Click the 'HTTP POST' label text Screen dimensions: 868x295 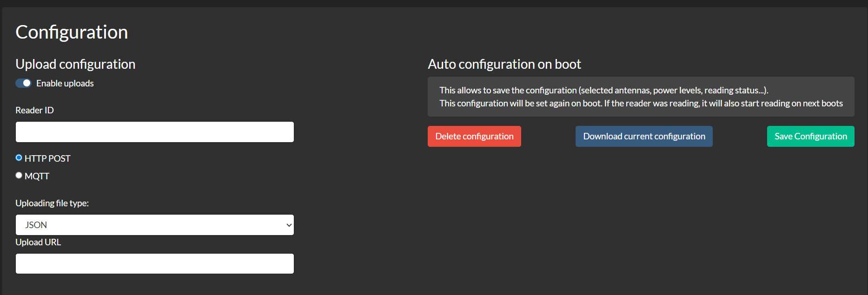(47, 158)
